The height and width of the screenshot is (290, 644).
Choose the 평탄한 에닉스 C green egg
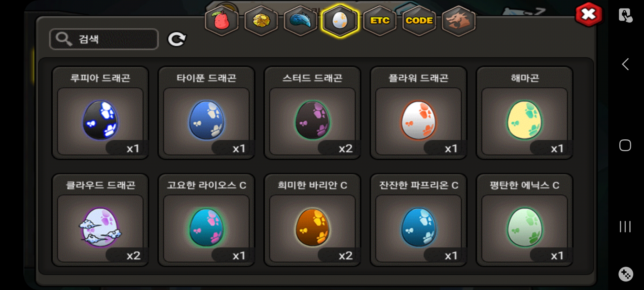click(x=525, y=220)
